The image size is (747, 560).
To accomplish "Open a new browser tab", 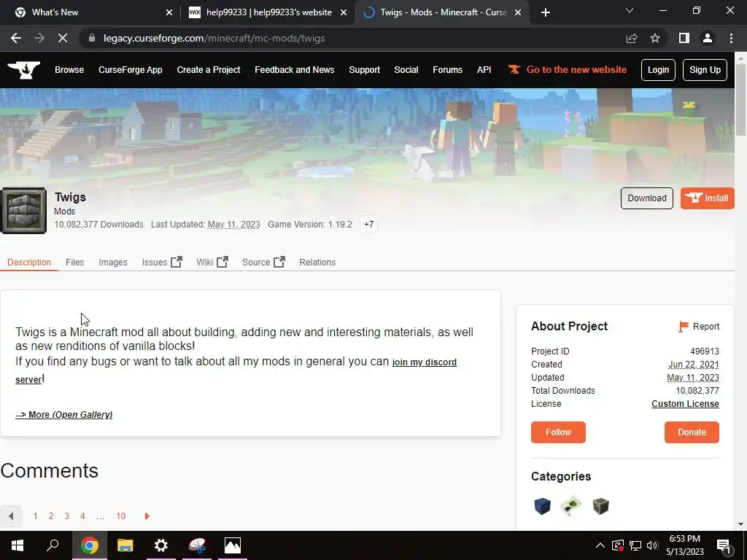I will pyautogui.click(x=546, y=12).
